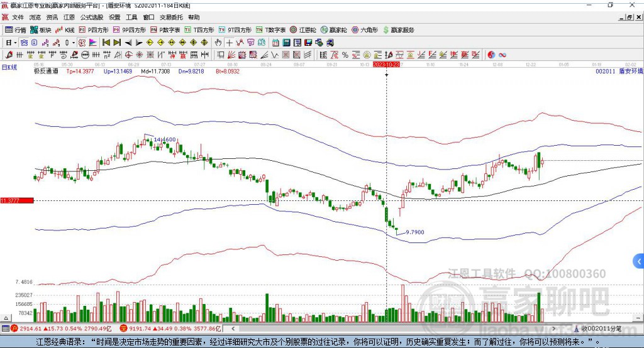
Task: Toggle the 权 rights-adjustment icon
Action: [x=82, y=43]
